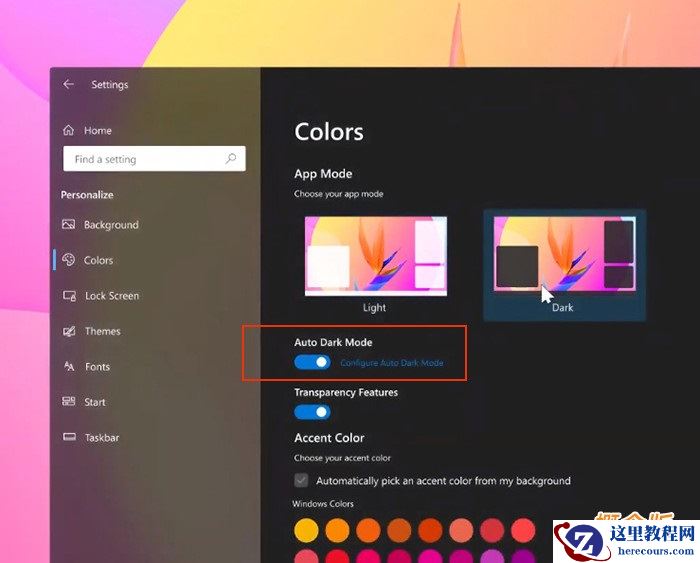
Task: Pick the sixth salmon color swatch
Action: click(x=461, y=530)
